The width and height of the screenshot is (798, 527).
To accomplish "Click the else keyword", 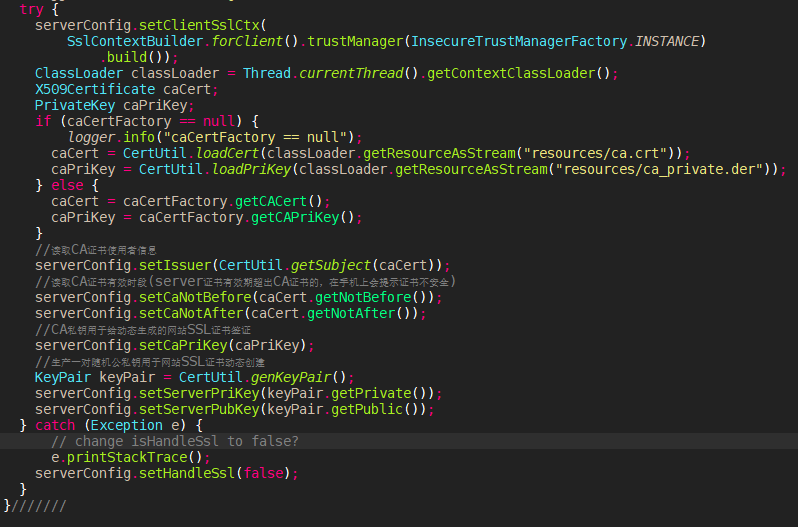I will click(67, 185).
